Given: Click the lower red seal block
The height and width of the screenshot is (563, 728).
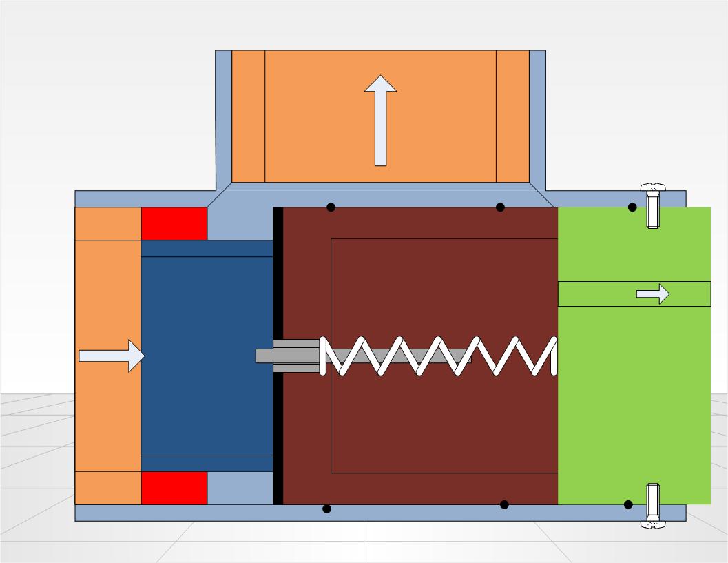Looking at the screenshot, I should click(174, 488).
